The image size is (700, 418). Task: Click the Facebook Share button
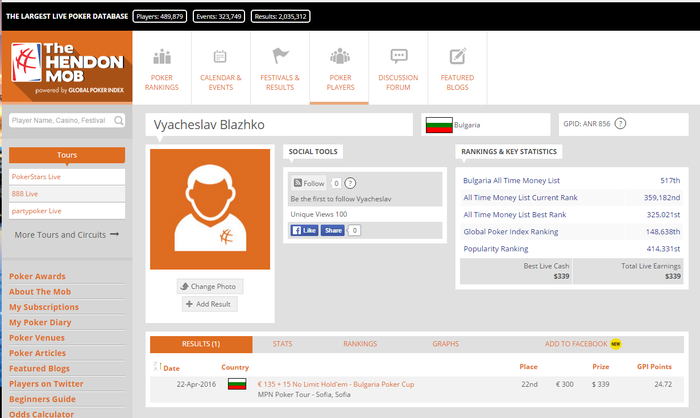(x=333, y=230)
